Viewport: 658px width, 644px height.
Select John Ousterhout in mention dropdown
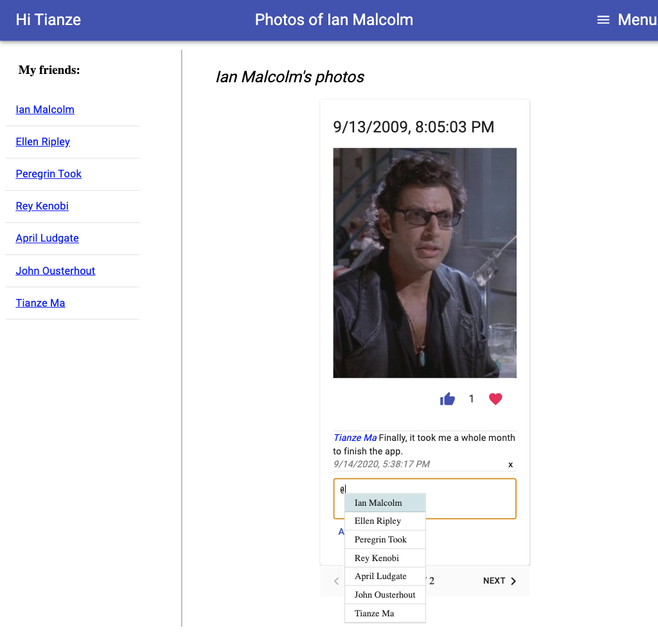(x=386, y=595)
